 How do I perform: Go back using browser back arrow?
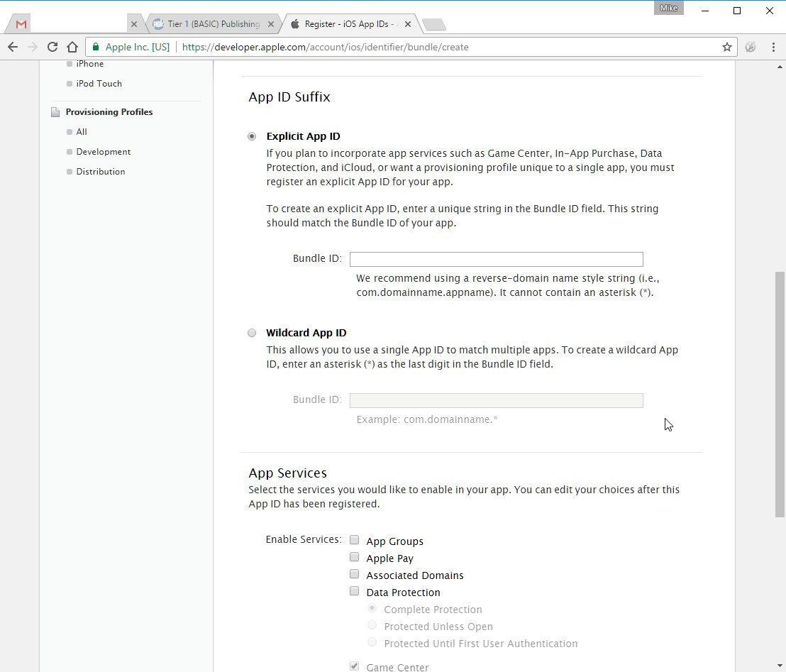[13, 47]
